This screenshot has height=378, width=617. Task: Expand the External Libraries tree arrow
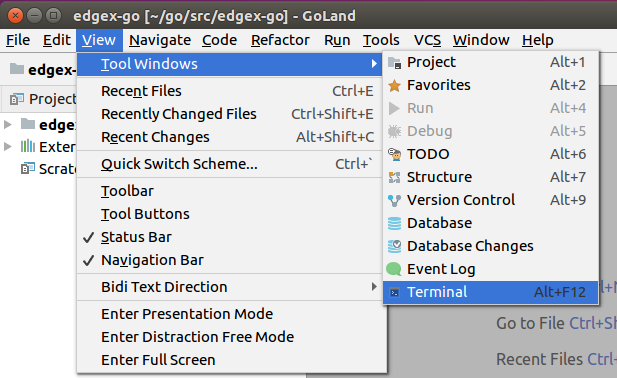pos(7,147)
